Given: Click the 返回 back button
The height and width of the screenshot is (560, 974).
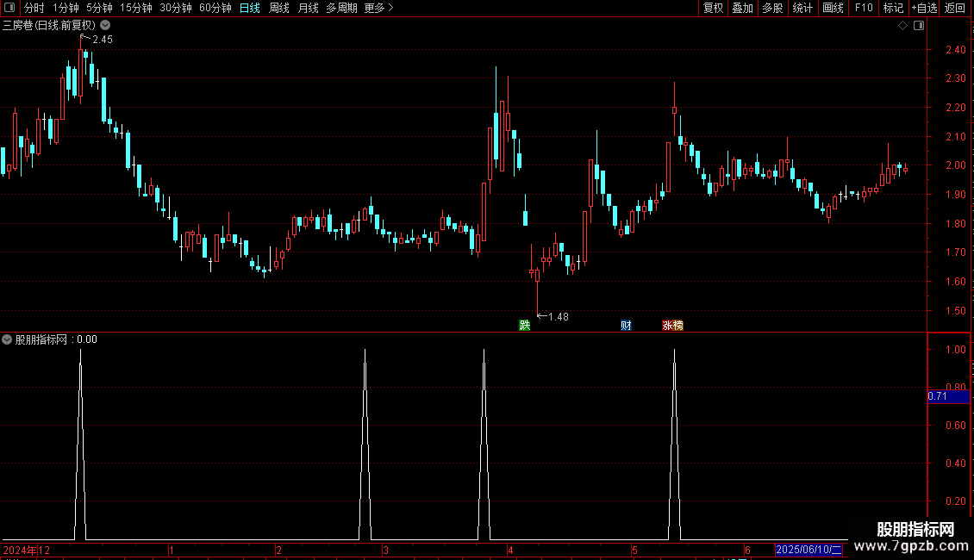Looking at the screenshot, I should 955,8.
